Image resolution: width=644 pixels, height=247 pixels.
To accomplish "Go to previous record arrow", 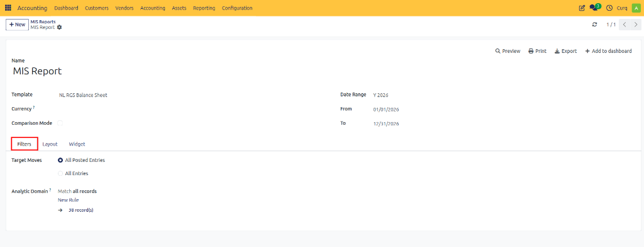I will (625, 25).
